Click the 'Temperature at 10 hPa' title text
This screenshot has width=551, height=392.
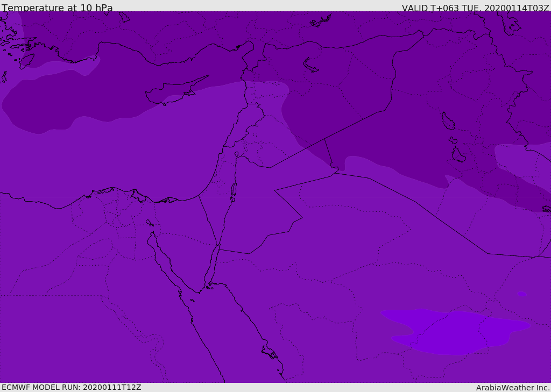pos(57,8)
